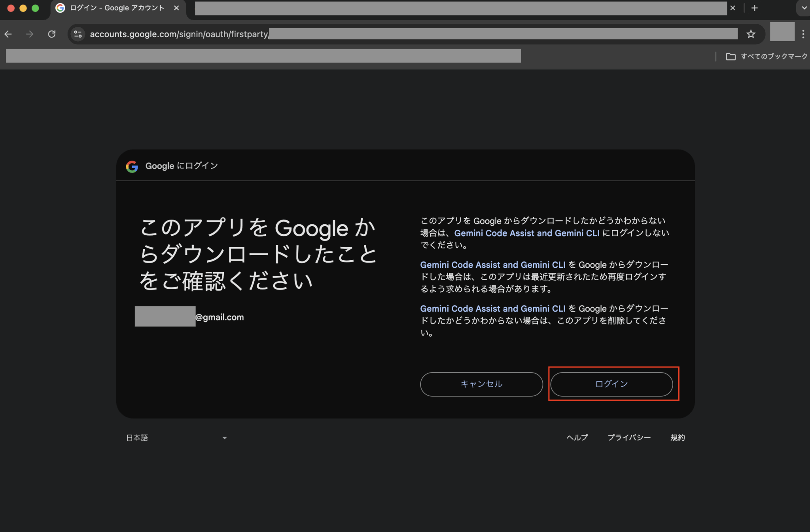
Task: Reload the current page
Action: tap(52, 34)
